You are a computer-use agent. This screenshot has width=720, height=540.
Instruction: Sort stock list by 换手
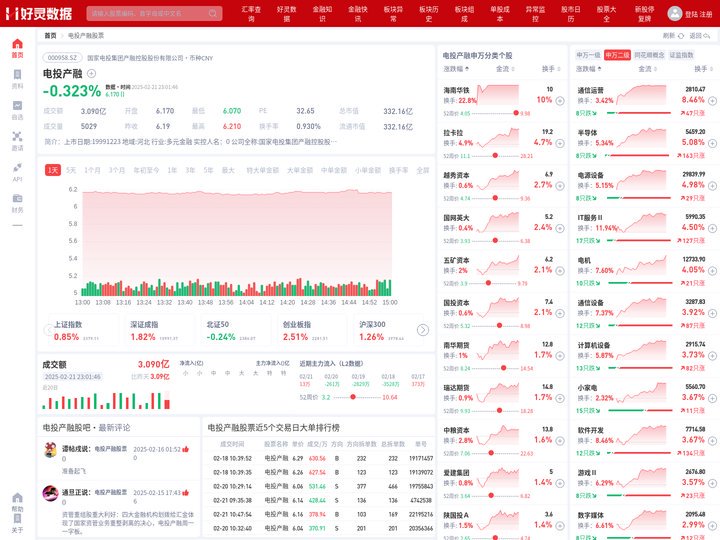[x=551, y=69]
